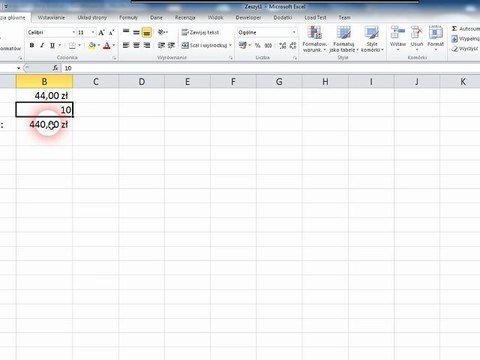Open the Load Test tab
The image size is (480, 360).
[x=315, y=18]
